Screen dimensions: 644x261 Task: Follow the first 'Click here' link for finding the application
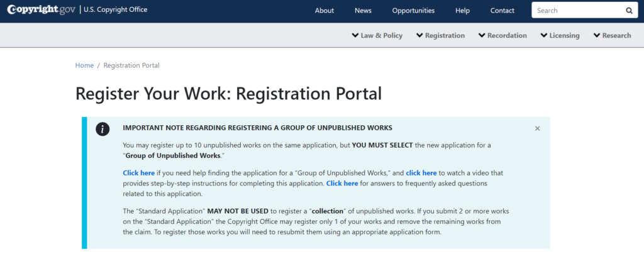click(x=139, y=173)
